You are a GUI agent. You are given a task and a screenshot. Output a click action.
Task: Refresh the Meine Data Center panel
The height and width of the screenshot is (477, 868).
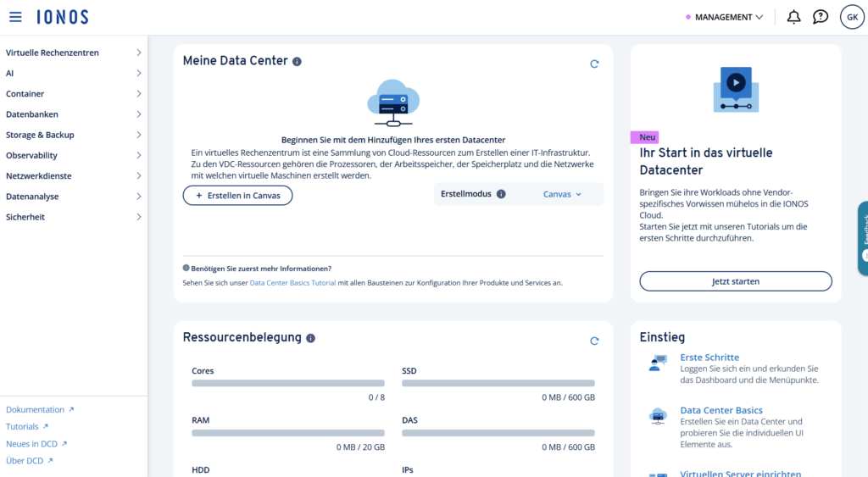594,64
